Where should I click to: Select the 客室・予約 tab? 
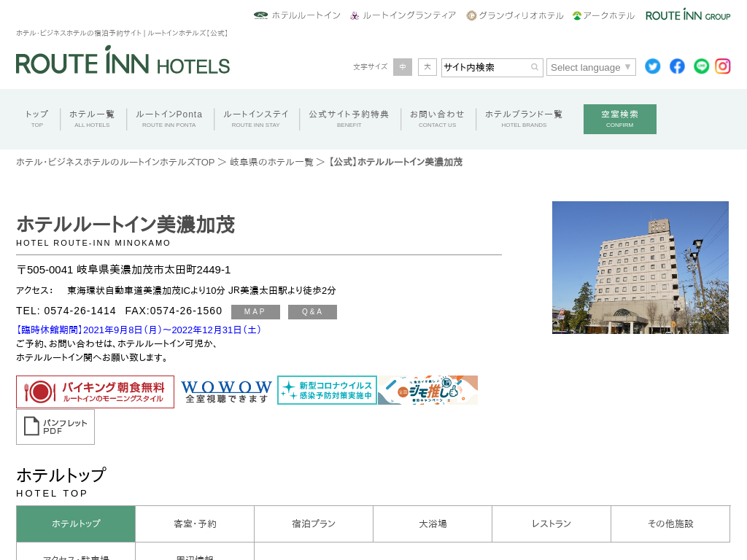[x=195, y=524]
